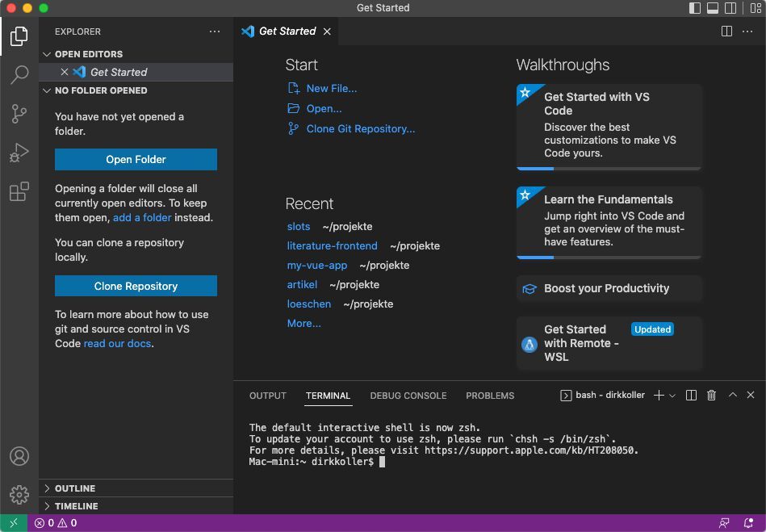The image size is (766, 532).
Task: Open the Extensions view
Action: tap(19, 191)
